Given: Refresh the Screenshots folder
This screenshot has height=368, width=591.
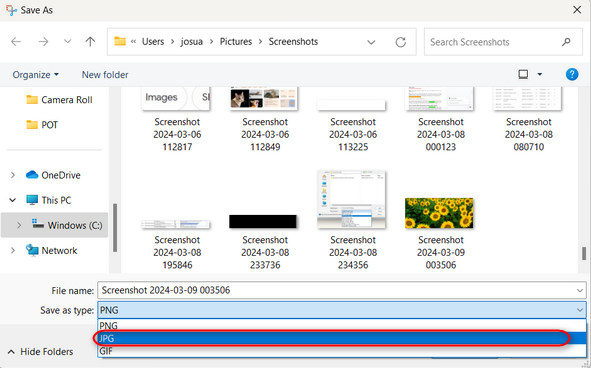Looking at the screenshot, I should point(401,42).
